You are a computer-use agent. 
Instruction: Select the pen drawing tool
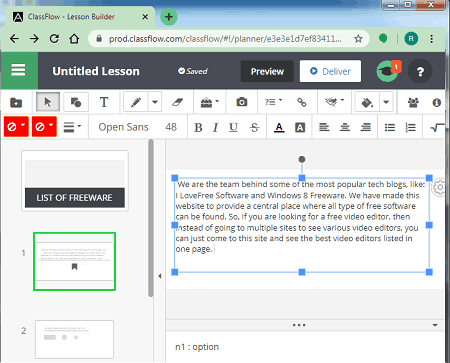(x=136, y=102)
